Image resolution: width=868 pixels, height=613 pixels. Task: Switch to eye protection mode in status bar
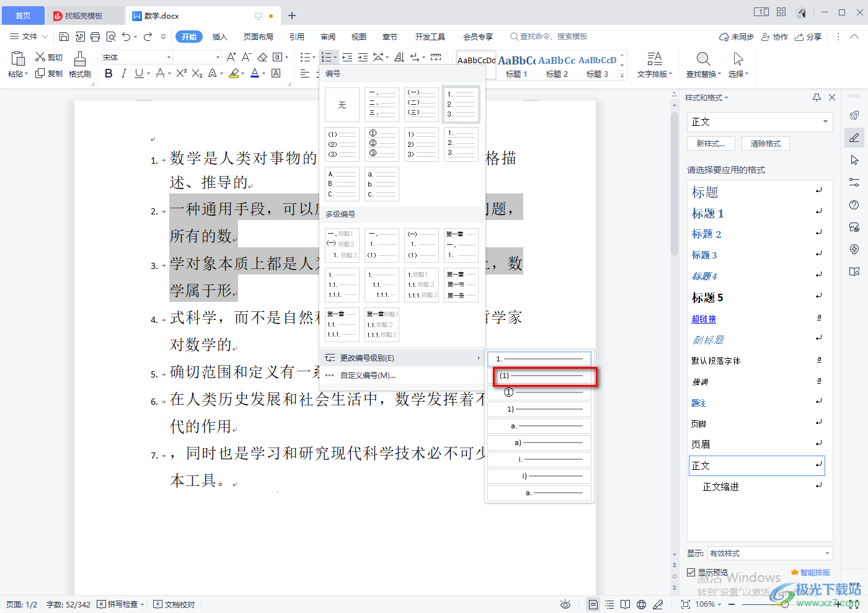click(565, 604)
